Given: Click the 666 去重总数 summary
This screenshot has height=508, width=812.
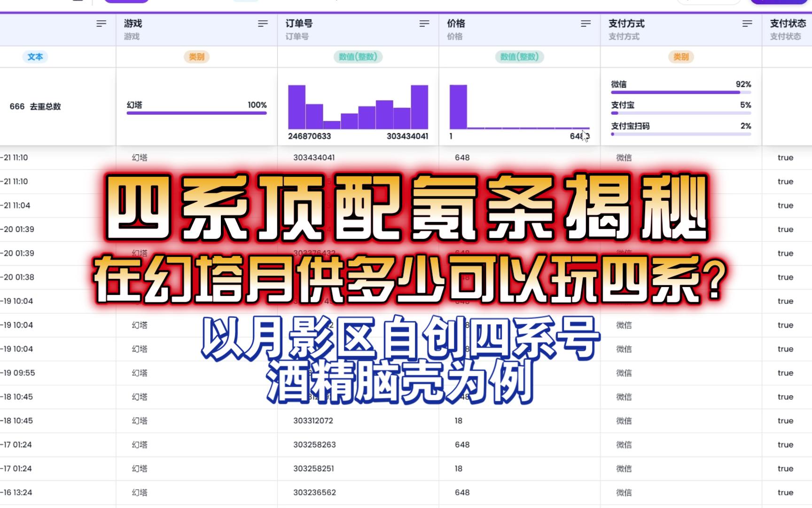Looking at the screenshot, I should point(35,106).
